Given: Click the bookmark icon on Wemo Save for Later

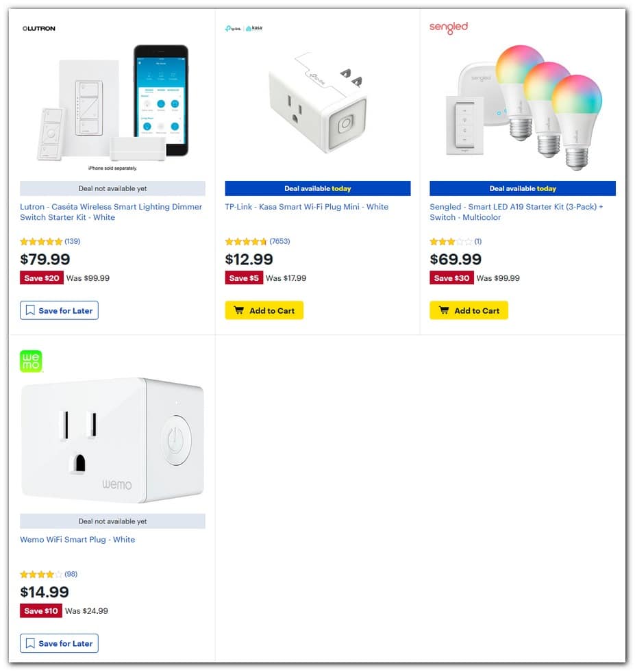Looking at the screenshot, I should pyautogui.click(x=30, y=643).
